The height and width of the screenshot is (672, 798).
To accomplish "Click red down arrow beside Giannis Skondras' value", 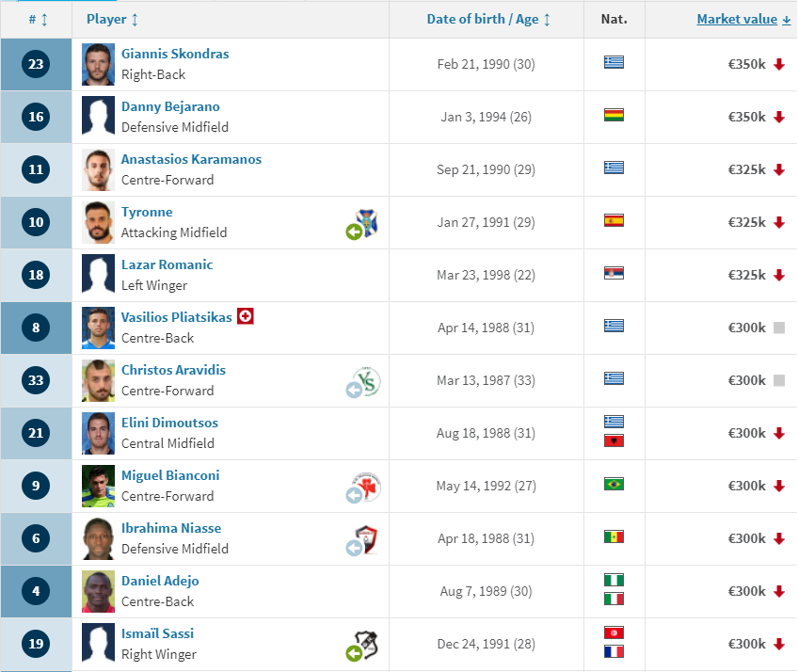I will [x=778, y=64].
